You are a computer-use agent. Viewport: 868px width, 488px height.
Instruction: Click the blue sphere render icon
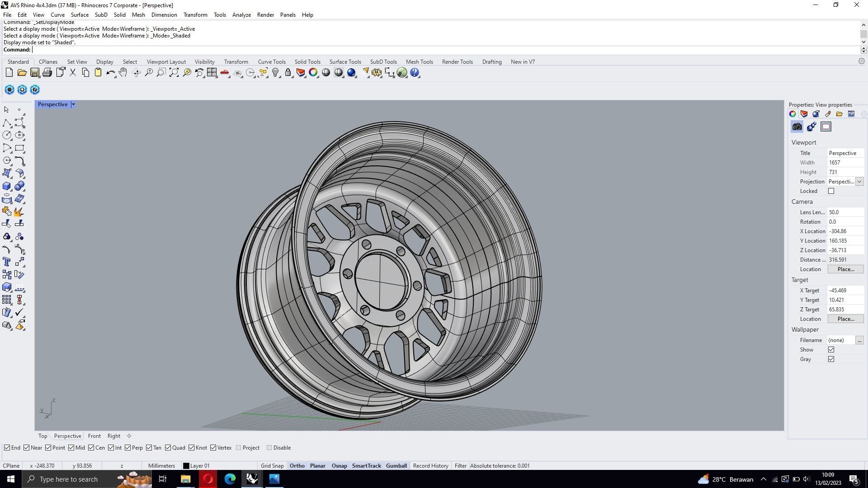pos(351,72)
